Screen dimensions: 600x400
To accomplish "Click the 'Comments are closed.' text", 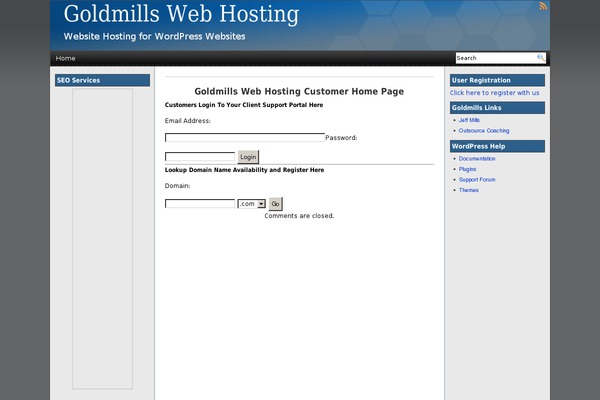I will click(299, 216).
